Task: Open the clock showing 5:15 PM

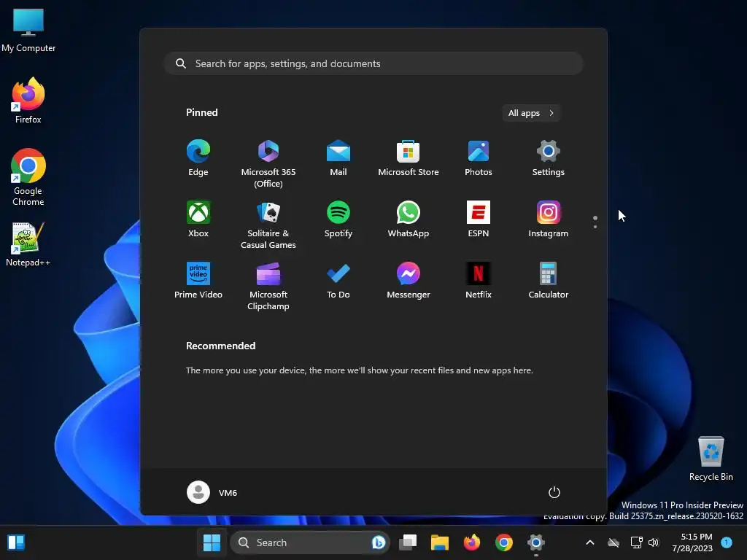Action: (x=692, y=542)
